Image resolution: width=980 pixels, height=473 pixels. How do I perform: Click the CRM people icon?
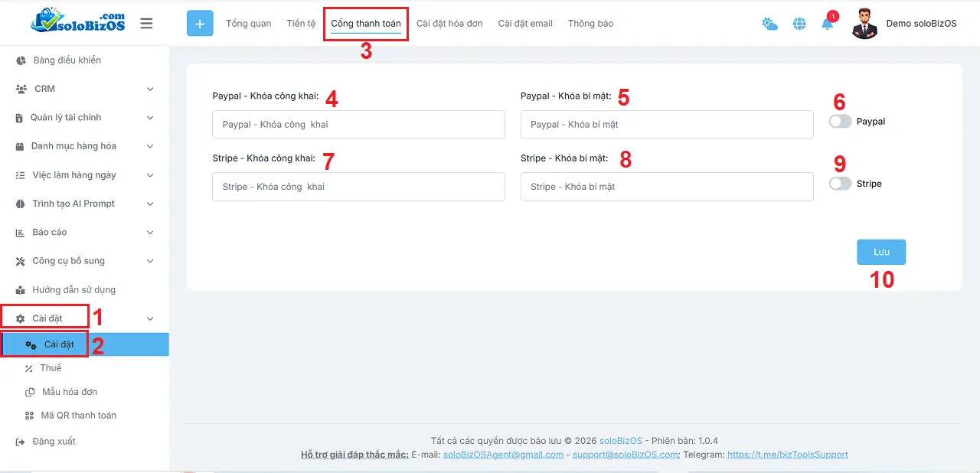21,89
